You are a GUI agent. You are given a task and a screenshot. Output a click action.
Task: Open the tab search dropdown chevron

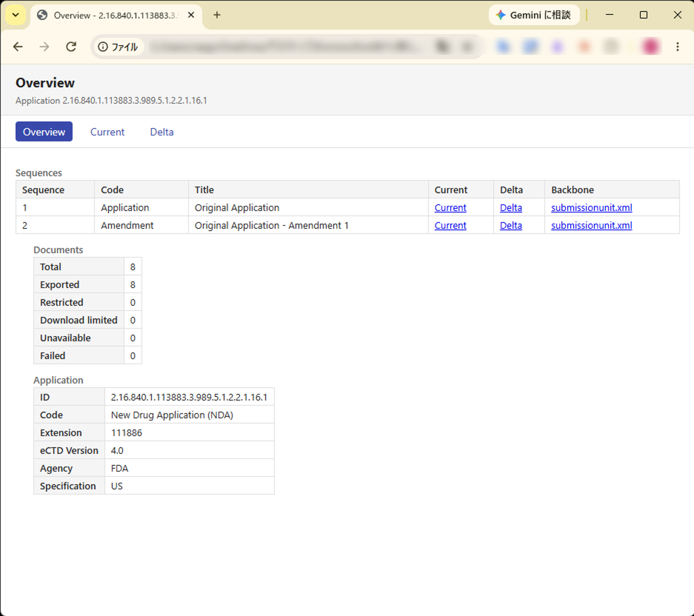(16, 15)
